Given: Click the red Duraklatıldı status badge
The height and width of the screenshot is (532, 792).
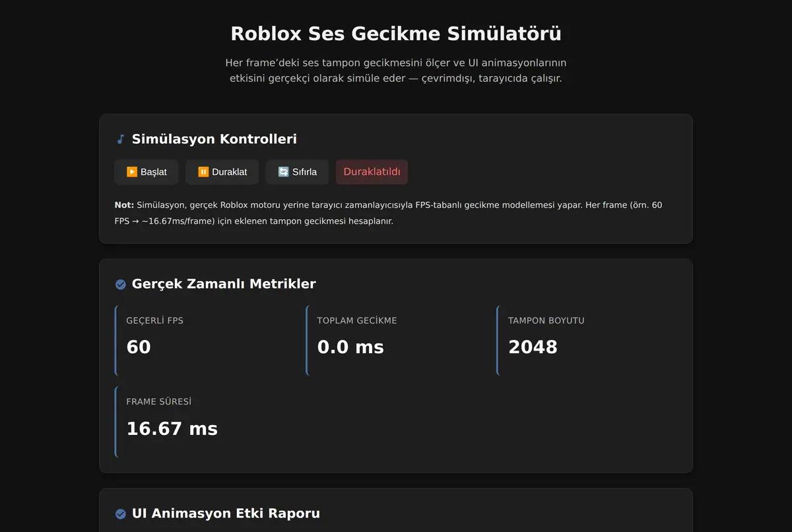Looking at the screenshot, I should (372, 172).
